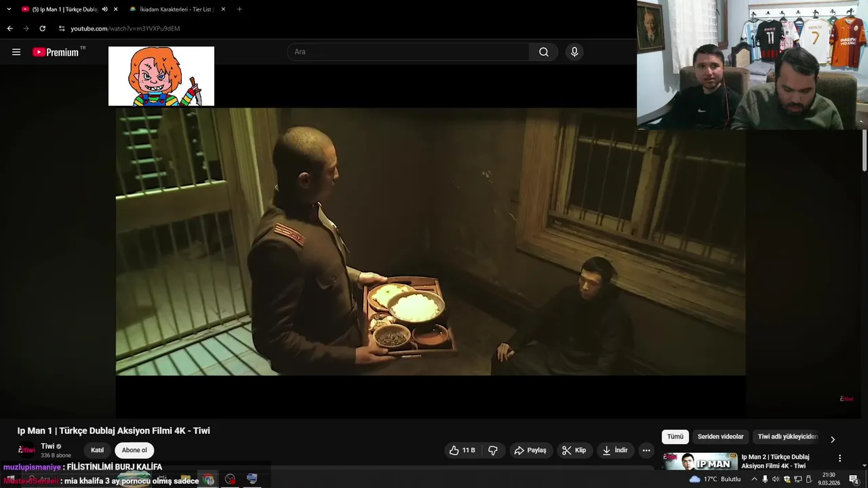Click the 'Paylaş' share button
This screenshot has width=868, height=488.
[x=530, y=450]
